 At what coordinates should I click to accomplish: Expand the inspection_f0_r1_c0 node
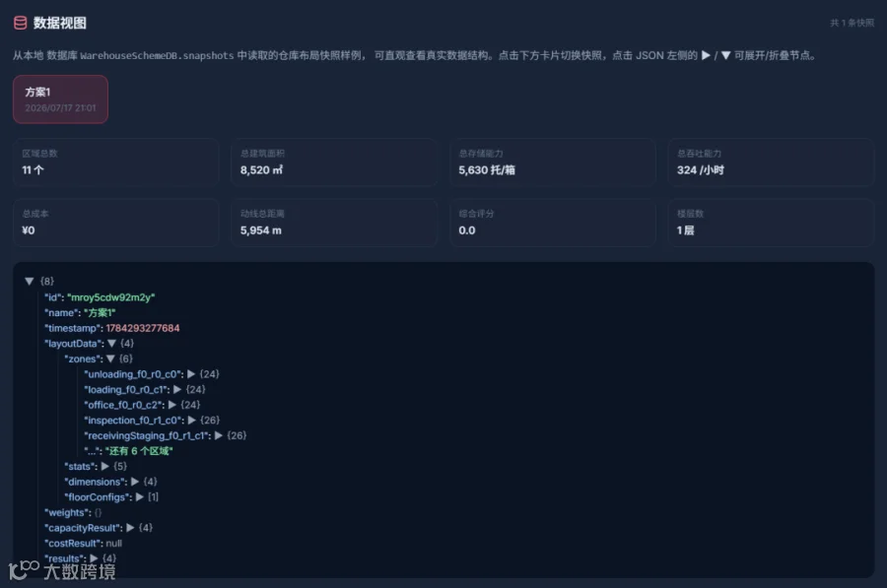point(192,421)
